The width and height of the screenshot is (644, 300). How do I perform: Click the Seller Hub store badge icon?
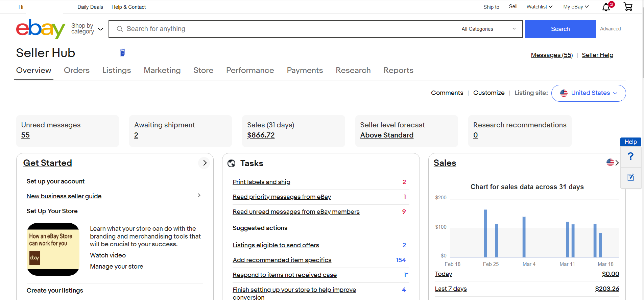coord(122,52)
